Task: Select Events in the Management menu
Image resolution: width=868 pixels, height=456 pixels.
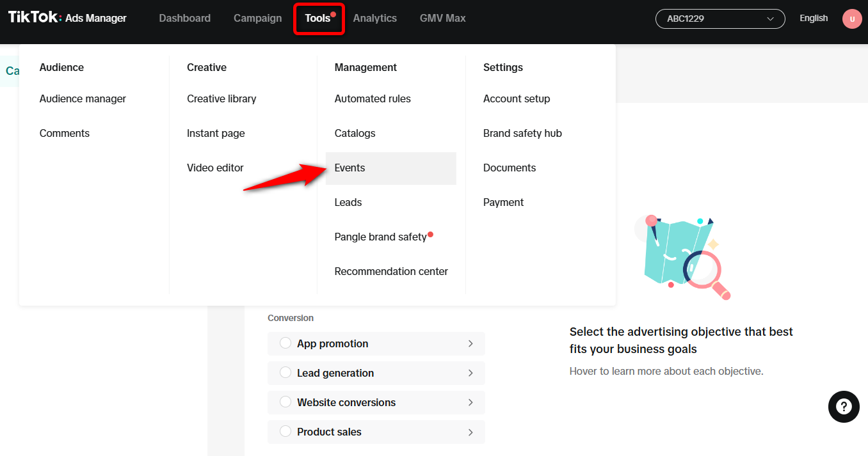Action: [391, 168]
